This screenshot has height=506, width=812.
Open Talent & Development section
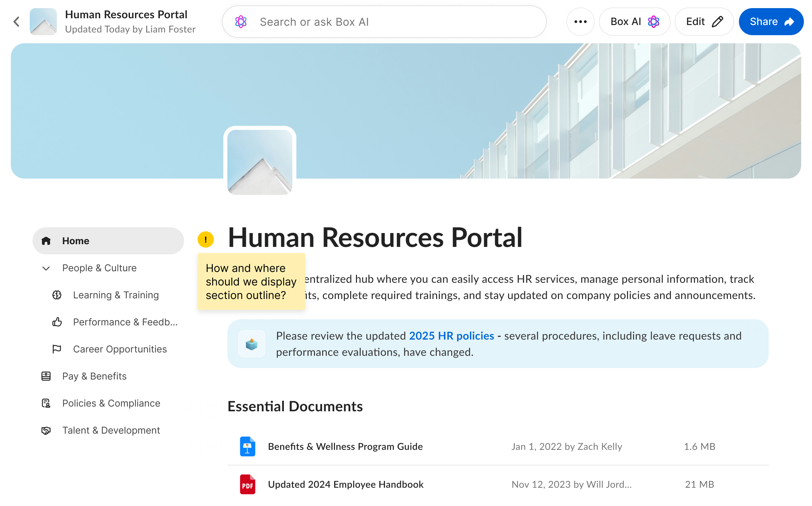click(111, 430)
